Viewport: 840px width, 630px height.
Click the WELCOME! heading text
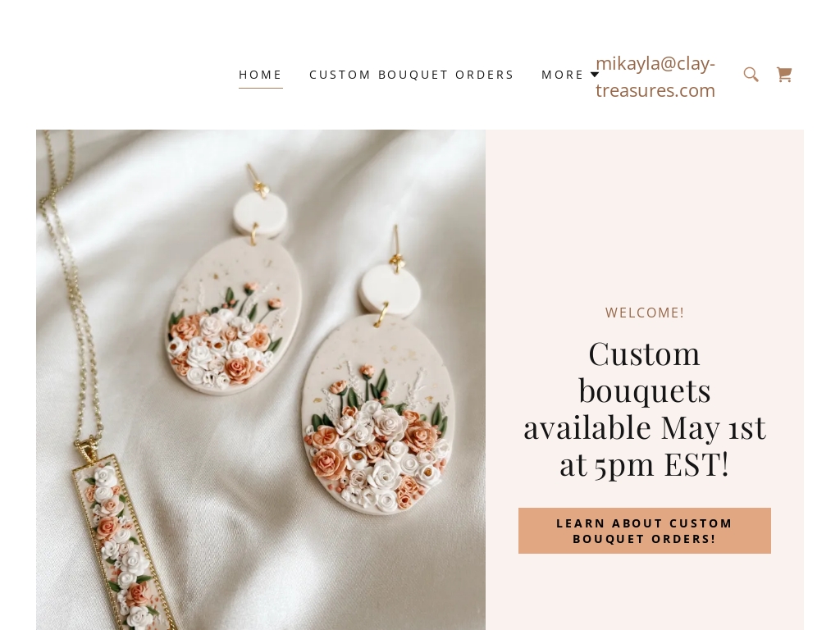coord(645,313)
